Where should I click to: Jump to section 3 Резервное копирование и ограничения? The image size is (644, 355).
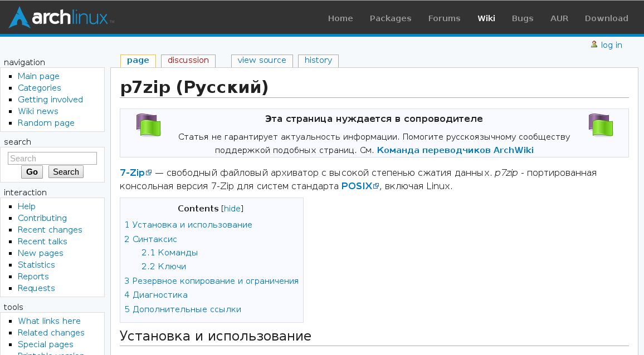(211, 281)
